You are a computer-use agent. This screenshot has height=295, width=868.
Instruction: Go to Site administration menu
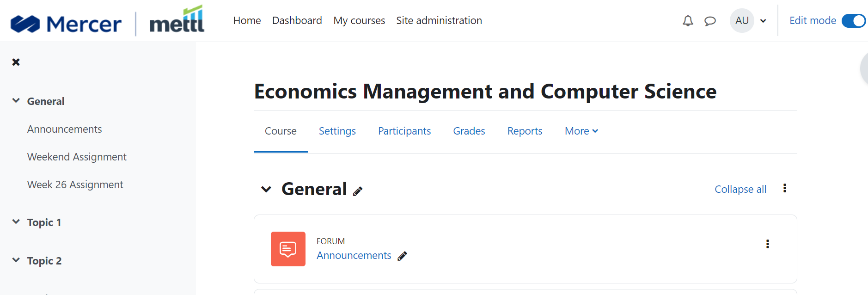pos(439,20)
